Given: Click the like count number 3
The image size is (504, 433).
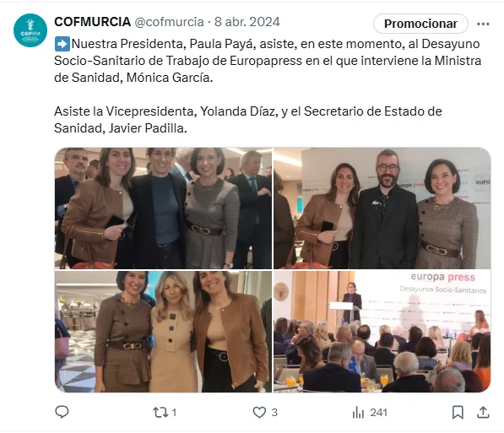Looking at the screenshot, I should point(274,413).
